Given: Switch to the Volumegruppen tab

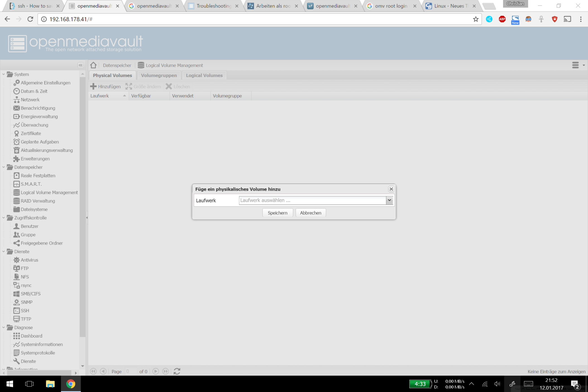Looking at the screenshot, I should click(x=159, y=75).
